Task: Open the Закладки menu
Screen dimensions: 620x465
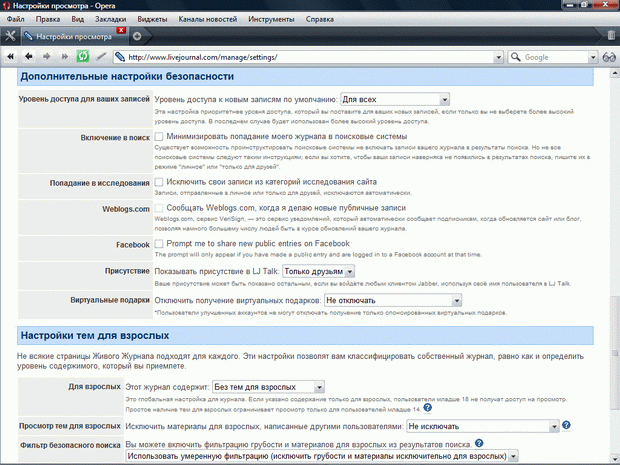Action: tap(111, 19)
